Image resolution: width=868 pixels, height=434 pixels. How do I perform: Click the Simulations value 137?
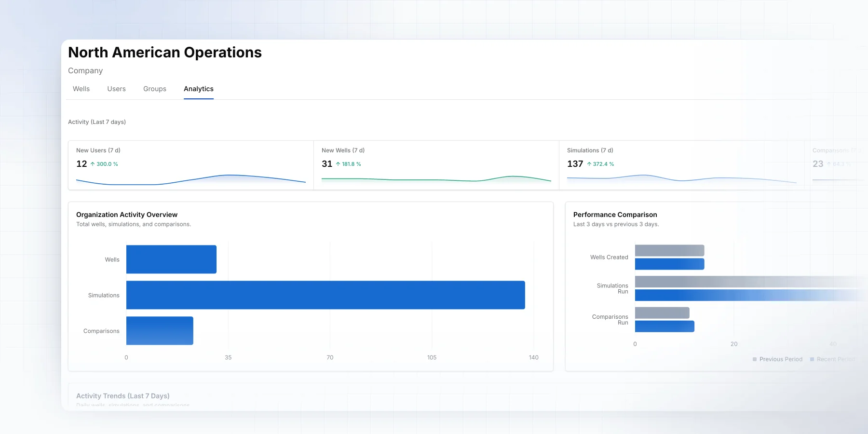point(575,164)
